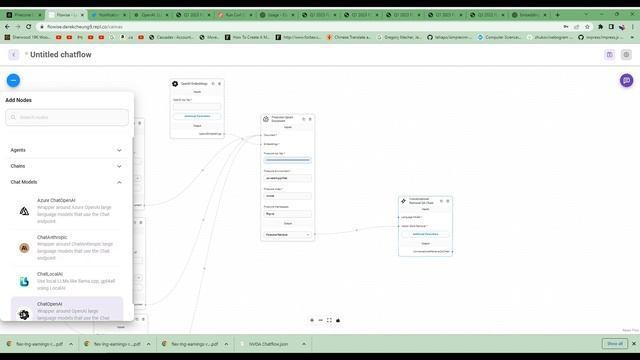Select the ChatLocalAI node icon
Screen dimensions: 640x360
click(24, 281)
